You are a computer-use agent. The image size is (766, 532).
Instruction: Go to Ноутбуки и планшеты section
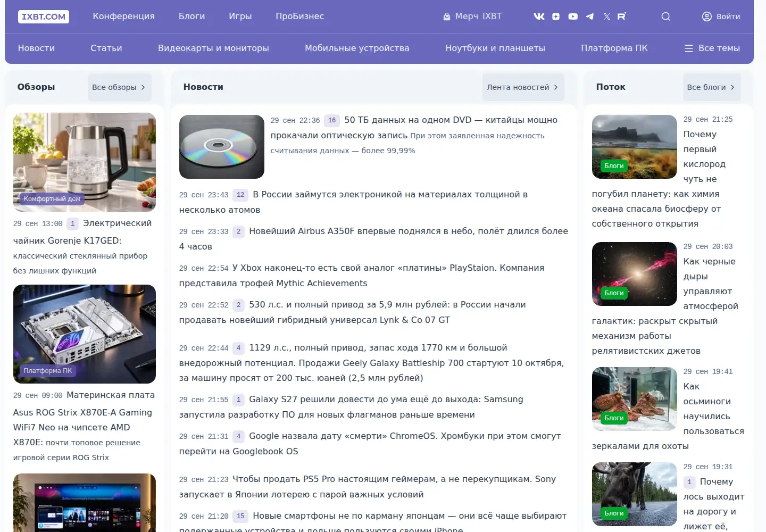(x=495, y=48)
